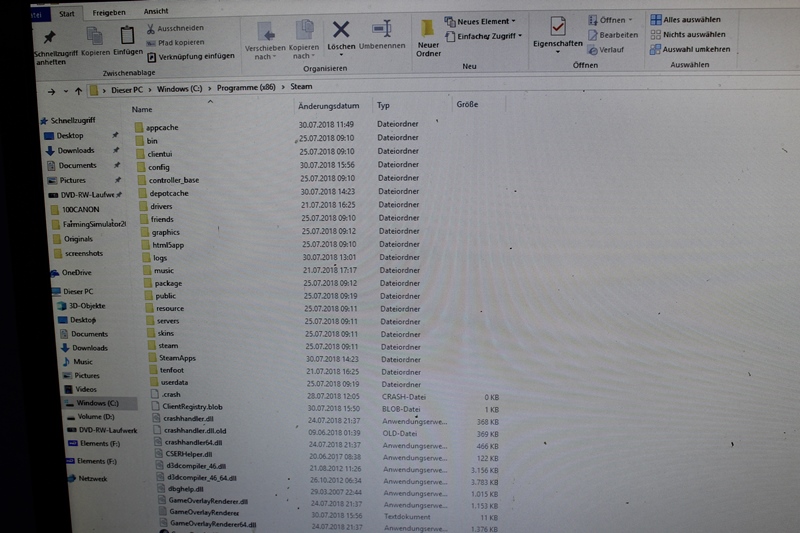Click Programme (x86) in address path
The image size is (800, 533).
click(246, 88)
